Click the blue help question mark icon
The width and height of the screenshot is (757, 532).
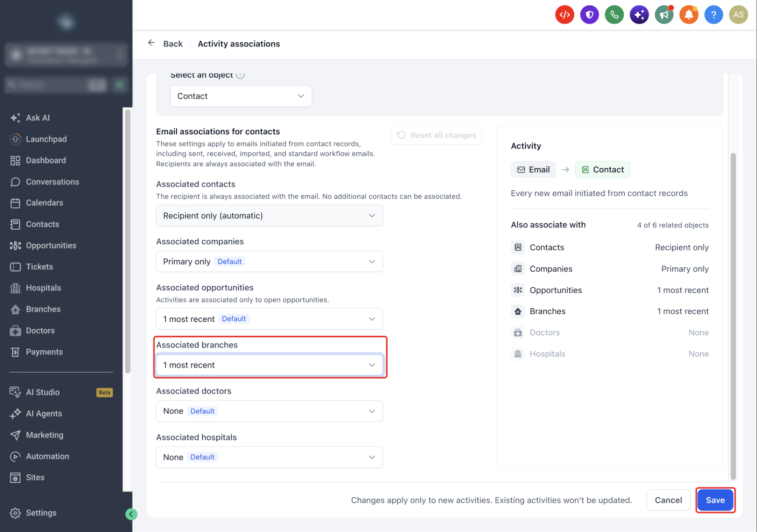click(714, 15)
